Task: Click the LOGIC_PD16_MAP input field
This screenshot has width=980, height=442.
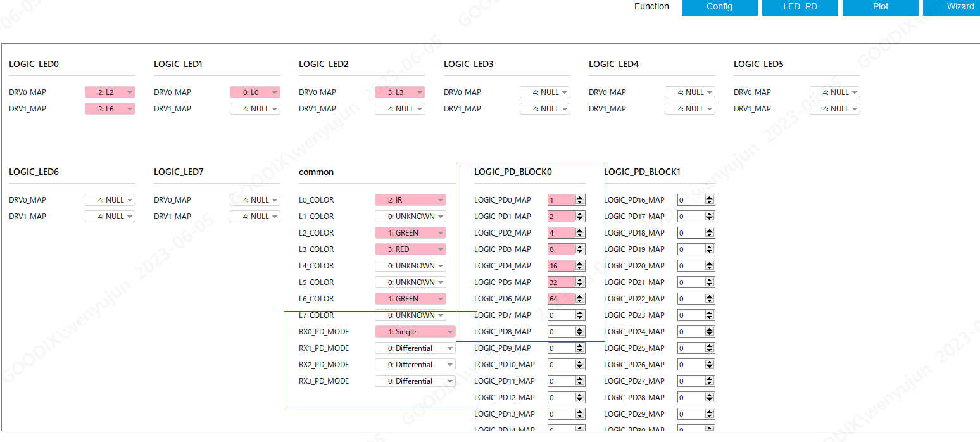Action: click(691, 200)
